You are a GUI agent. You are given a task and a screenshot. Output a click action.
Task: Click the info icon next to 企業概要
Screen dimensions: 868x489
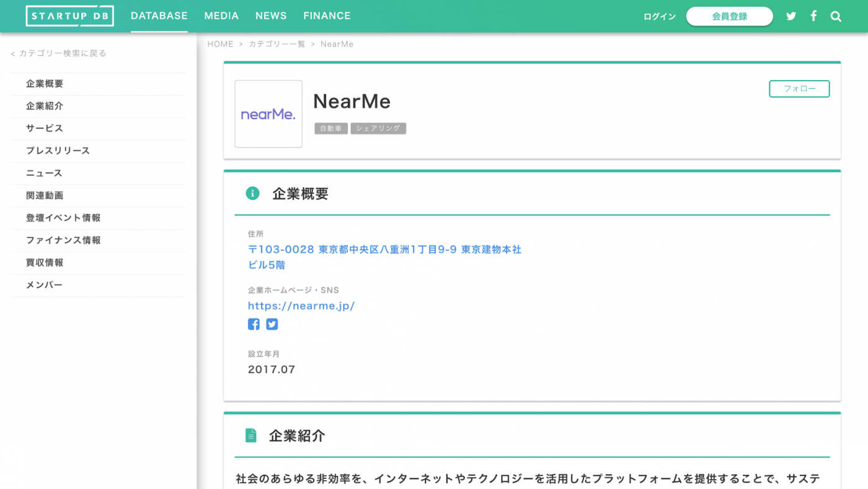[x=252, y=193]
